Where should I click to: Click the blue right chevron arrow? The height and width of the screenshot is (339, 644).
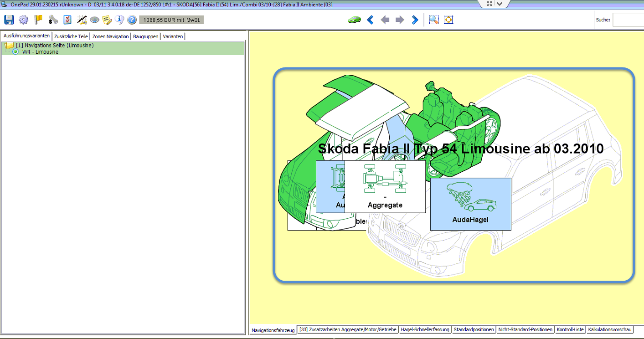(415, 20)
